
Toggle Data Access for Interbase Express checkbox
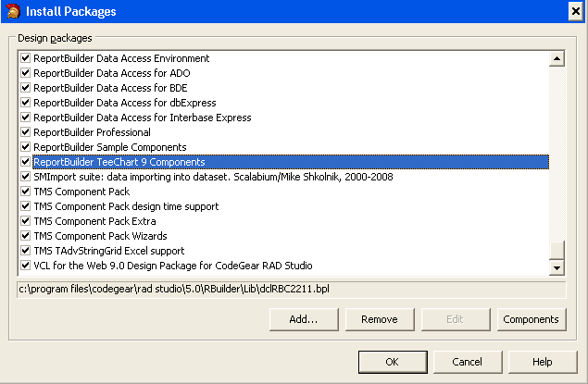tap(26, 118)
